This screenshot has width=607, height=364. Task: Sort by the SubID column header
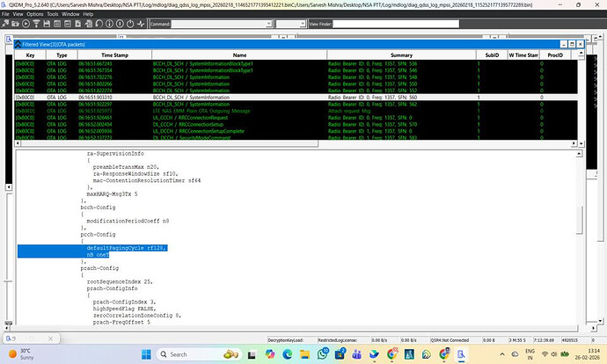coord(492,55)
